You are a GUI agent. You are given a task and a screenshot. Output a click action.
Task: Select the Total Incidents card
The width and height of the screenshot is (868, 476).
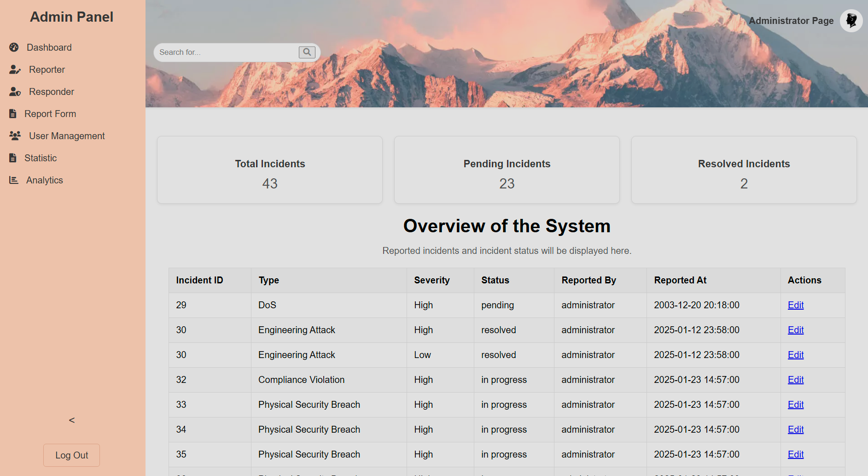click(x=270, y=170)
